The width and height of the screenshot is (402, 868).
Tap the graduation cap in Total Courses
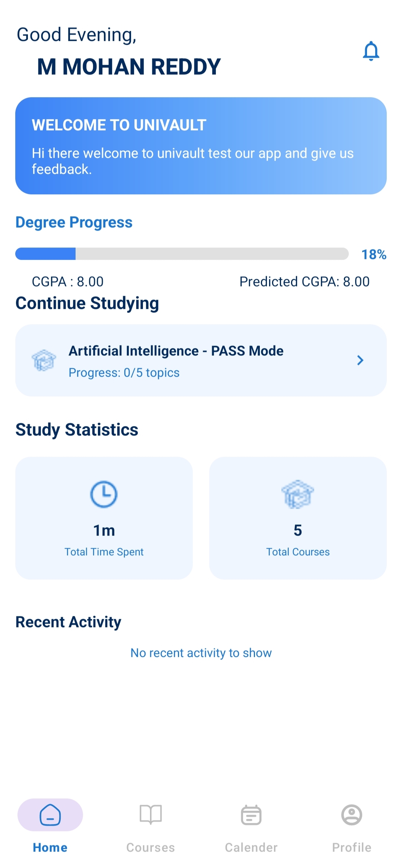coord(298,494)
